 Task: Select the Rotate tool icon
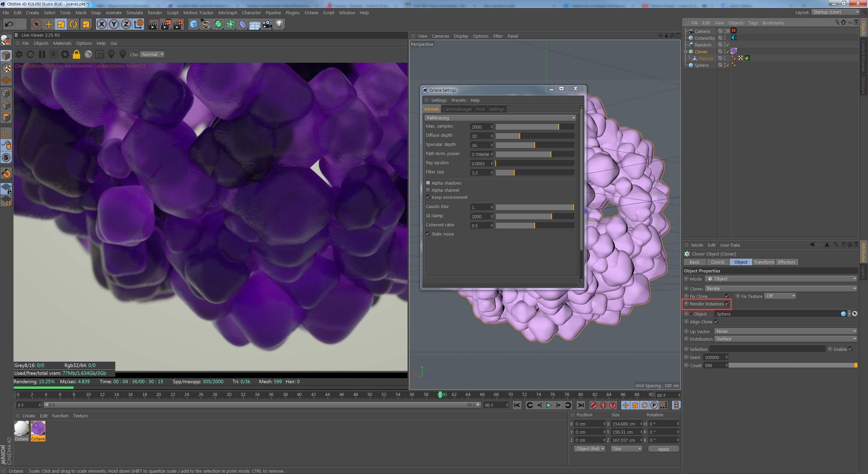coord(73,24)
